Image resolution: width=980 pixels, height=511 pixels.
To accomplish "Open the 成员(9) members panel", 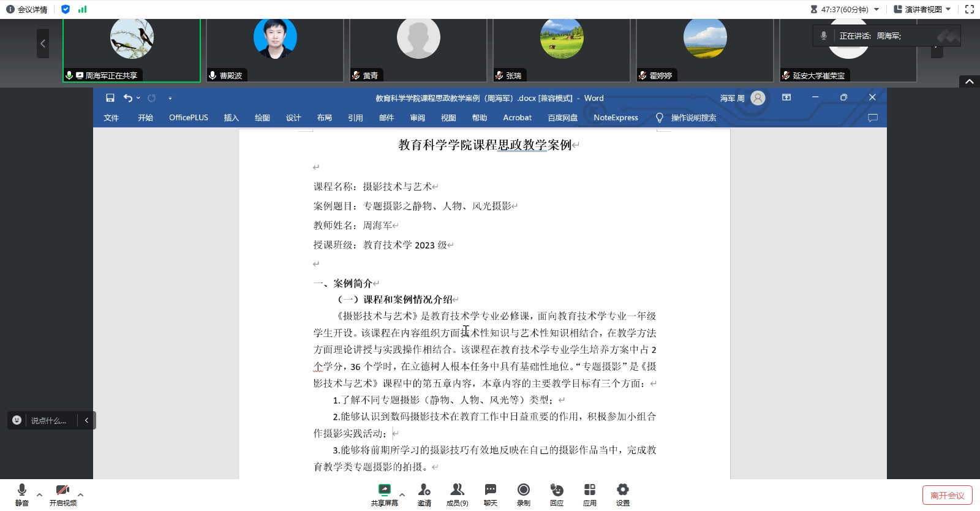I will pyautogui.click(x=457, y=494).
